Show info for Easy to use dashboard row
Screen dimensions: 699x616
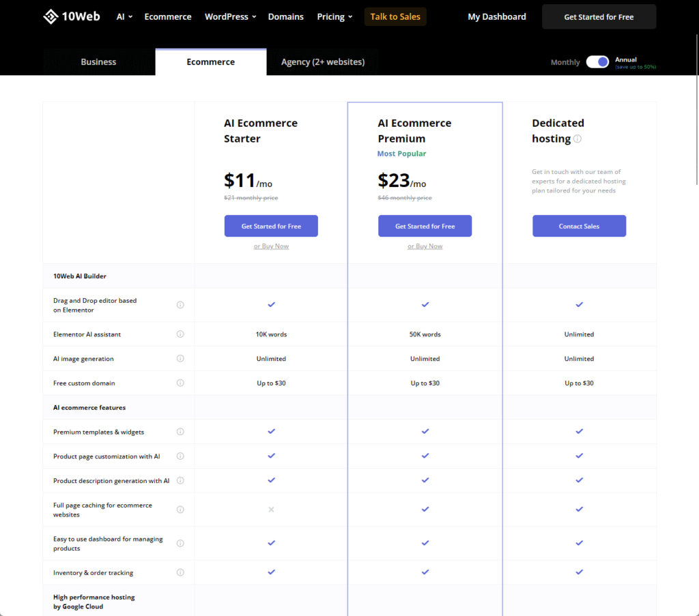(180, 544)
